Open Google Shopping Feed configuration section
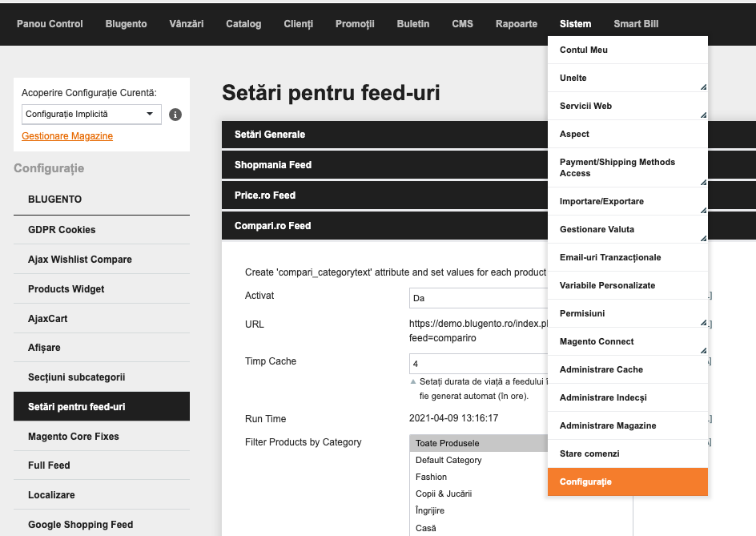756x536 pixels. [102, 524]
